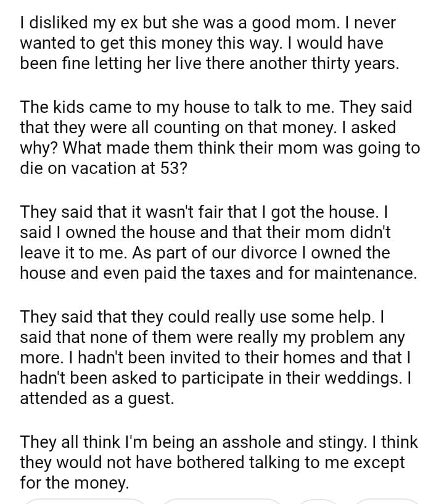Click the paragraph starting "They said that it wasn't fair"
Viewport: 444px width, 504px height.
(x=216, y=242)
